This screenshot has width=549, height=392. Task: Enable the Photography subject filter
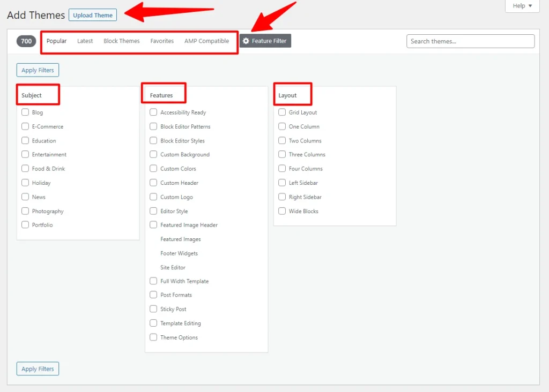(25, 211)
